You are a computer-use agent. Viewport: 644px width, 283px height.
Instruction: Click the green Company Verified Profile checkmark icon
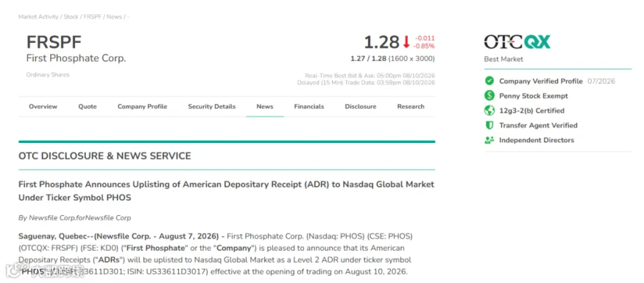coord(489,81)
